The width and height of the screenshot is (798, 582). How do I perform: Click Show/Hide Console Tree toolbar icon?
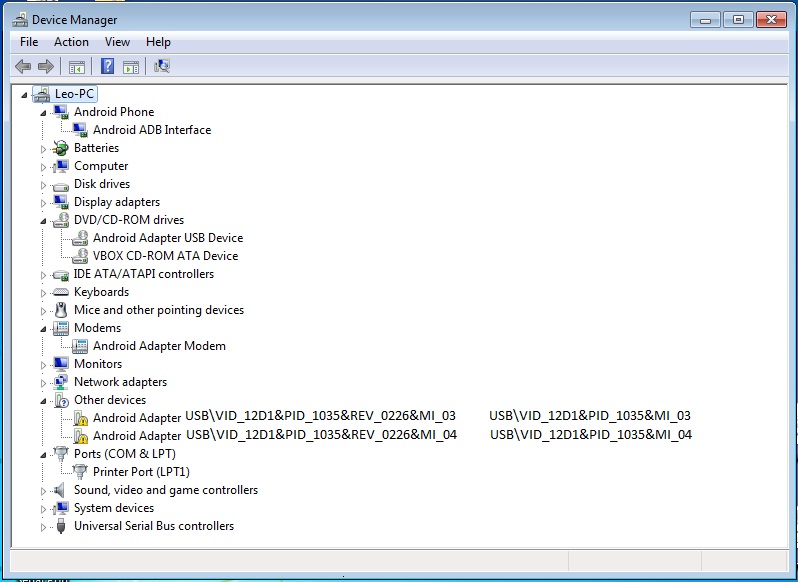coord(77,66)
